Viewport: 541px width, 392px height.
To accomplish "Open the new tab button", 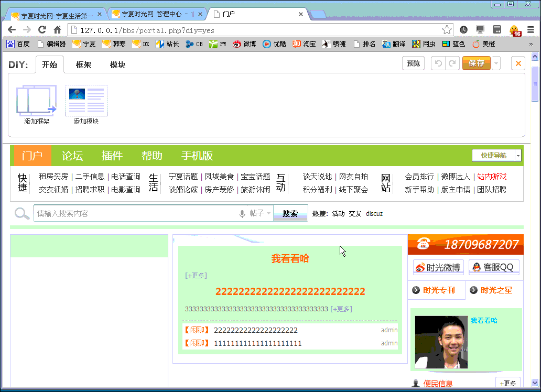I will (318, 14).
